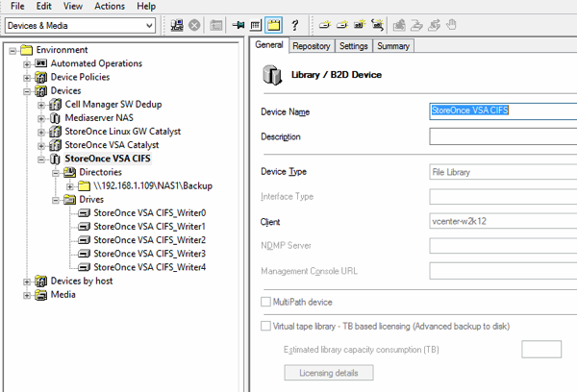Click the highlighted yellow folder view icon

coord(274,25)
